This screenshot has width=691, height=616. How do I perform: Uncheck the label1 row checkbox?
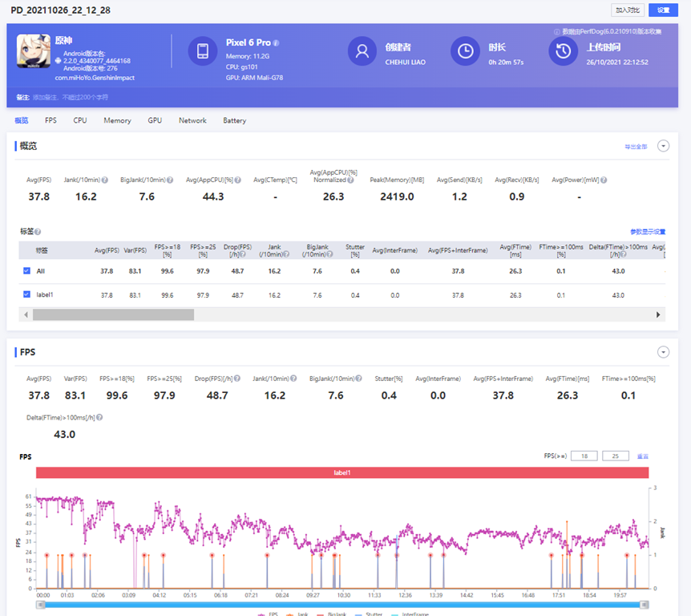(27, 295)
